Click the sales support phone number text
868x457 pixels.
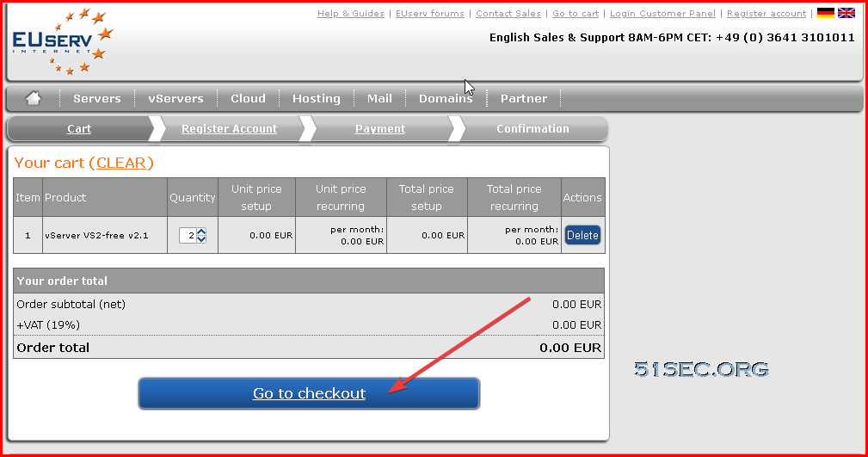[785, 38]
